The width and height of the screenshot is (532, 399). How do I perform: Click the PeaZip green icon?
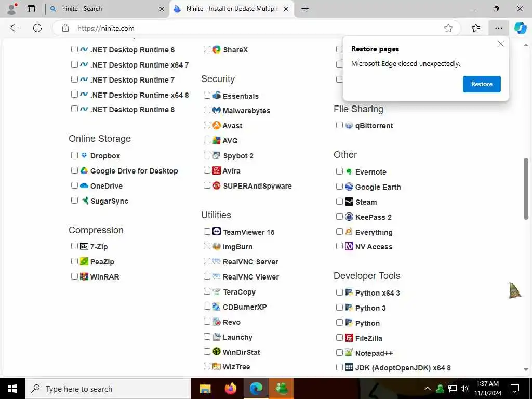pos(84,261)
